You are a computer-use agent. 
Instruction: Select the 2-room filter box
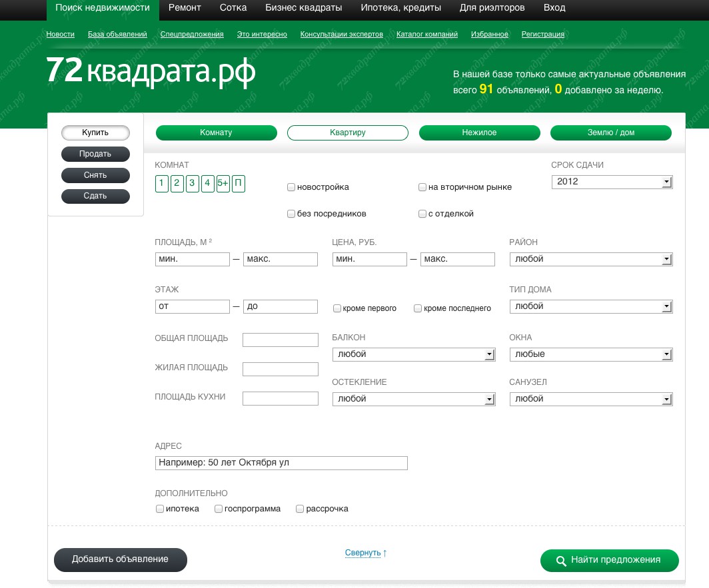[177, 184]
